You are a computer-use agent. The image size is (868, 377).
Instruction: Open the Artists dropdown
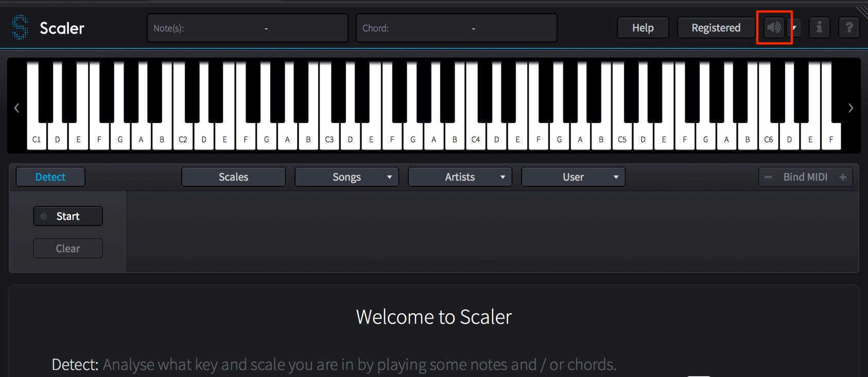point(460,177)
